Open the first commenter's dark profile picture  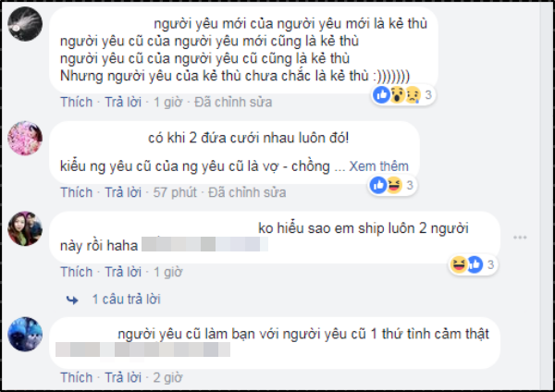tap(25, 24)
